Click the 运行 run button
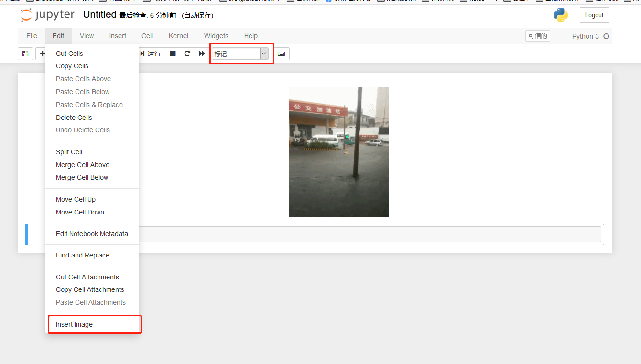Screen dimensions: 641x364 point(151,54)
